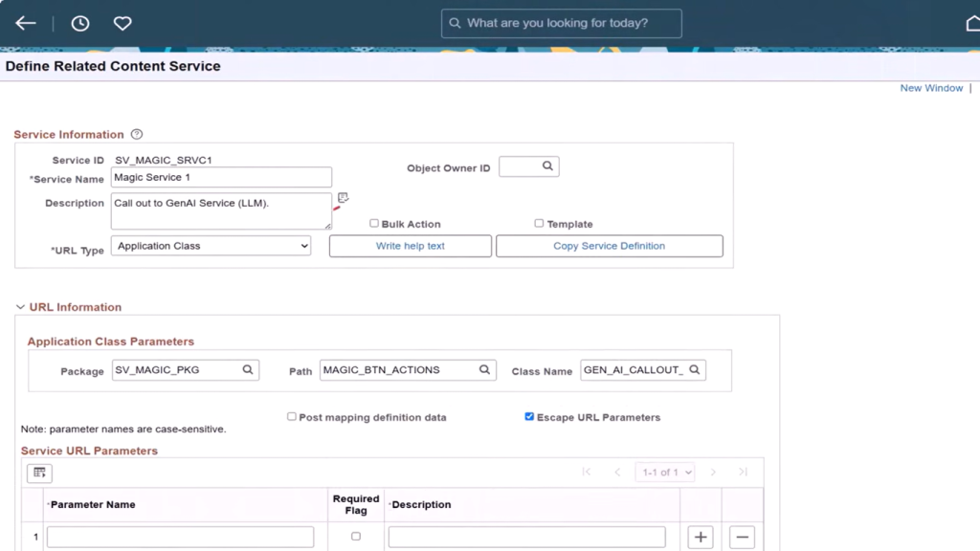The width and height of the screenshot is (980, 551).
Task: Click the home icon in header
Action: click(972, 24)
